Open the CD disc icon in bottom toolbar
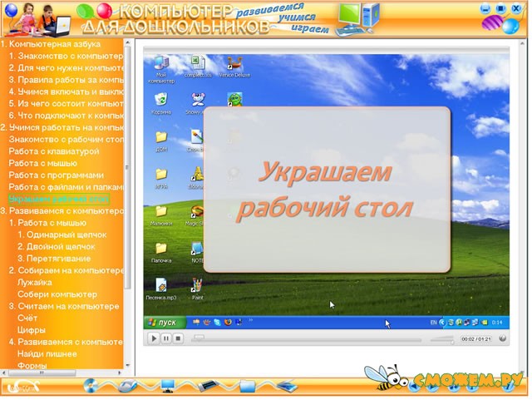This screenshot has width=532, height=400. (91, 386)
